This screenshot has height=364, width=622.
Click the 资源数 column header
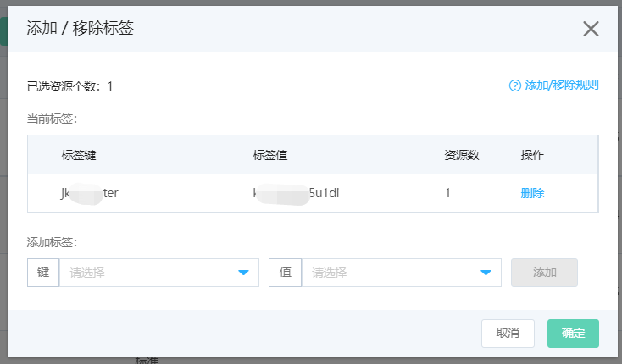[462, 155]
